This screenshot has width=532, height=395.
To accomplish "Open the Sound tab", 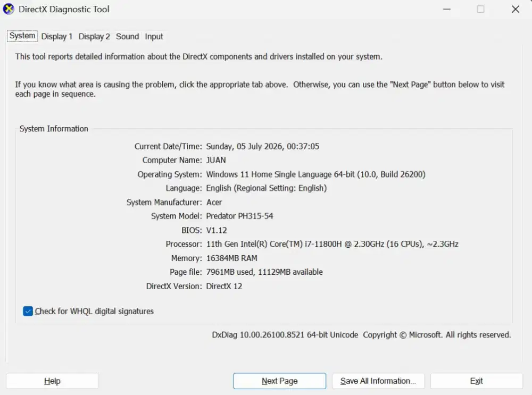I will 127,36.
